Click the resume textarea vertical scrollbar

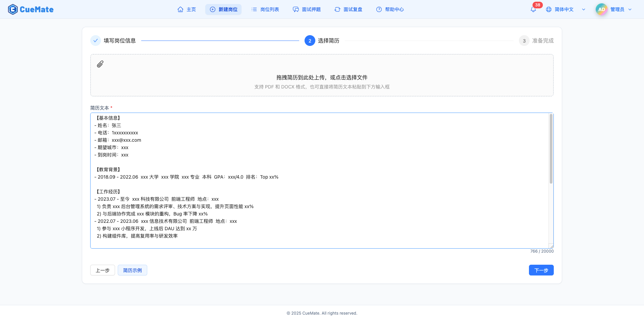click(551, 149)
